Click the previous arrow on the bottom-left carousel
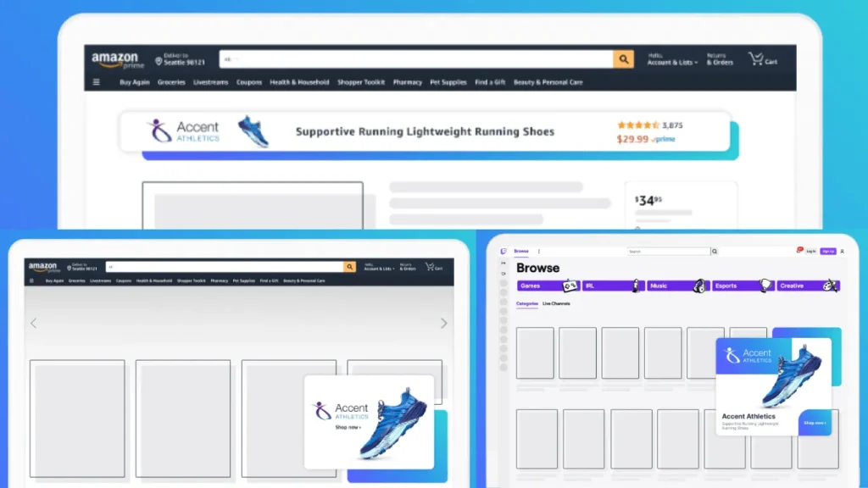The image size is (868, 488). click(x=34, y=323)
